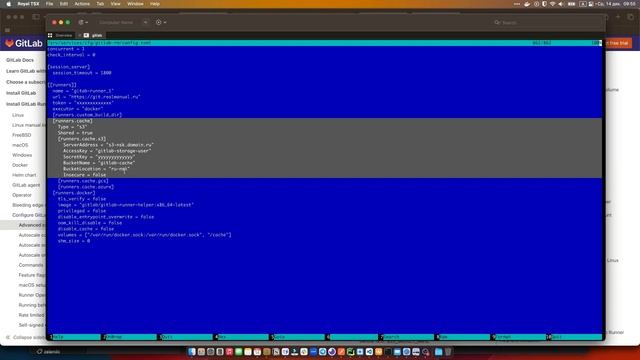The width and height of the screenshot is (640, 360).
Task: Open the GitLab Docs sidebar link
Action: pyautogui.click(x=20, y=60)
